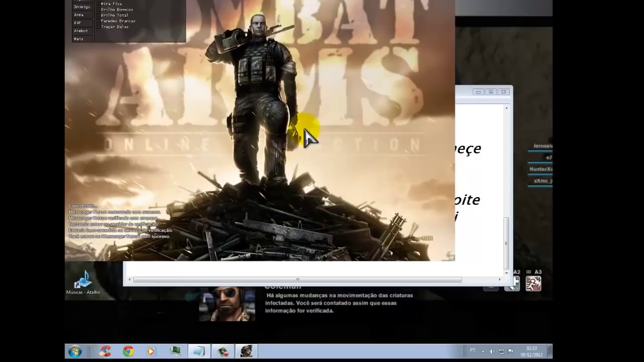Screen dimensions: 644x362
Task: Toggle the Traçar Balas checkbox
Action: 98,27
